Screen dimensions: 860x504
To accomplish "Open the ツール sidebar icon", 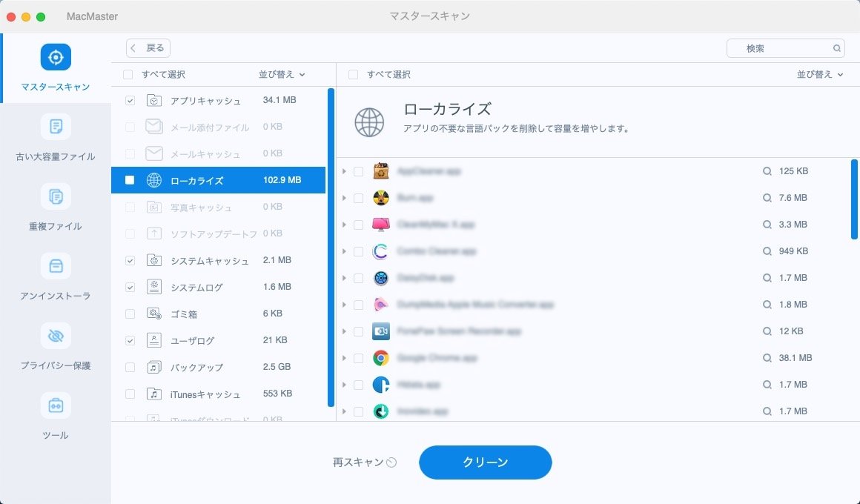I will click(x=56, y=405).
